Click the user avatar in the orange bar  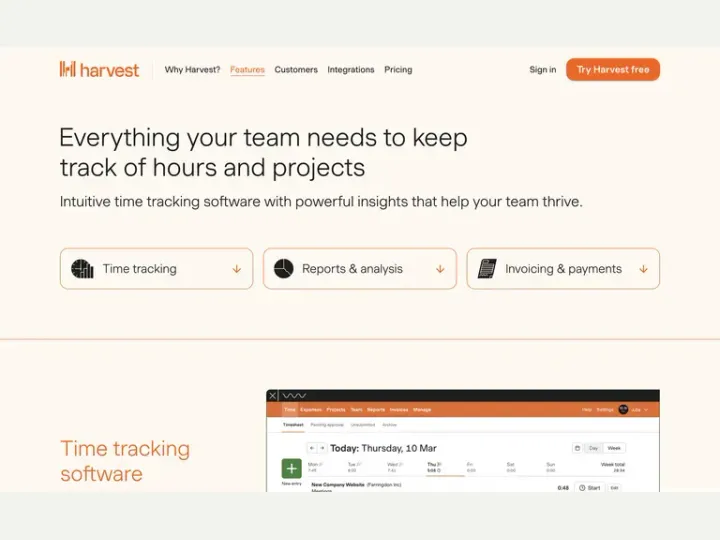coord(624,410)
